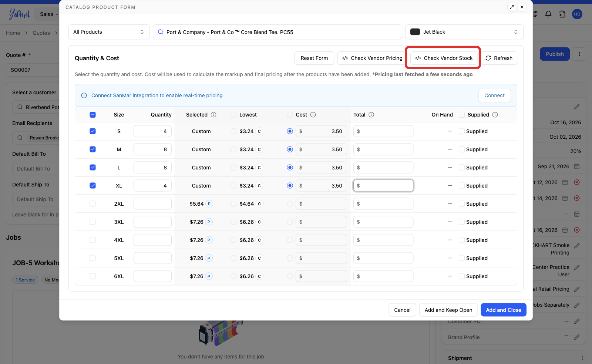Click the C badge in the S row

click(259, 131)
